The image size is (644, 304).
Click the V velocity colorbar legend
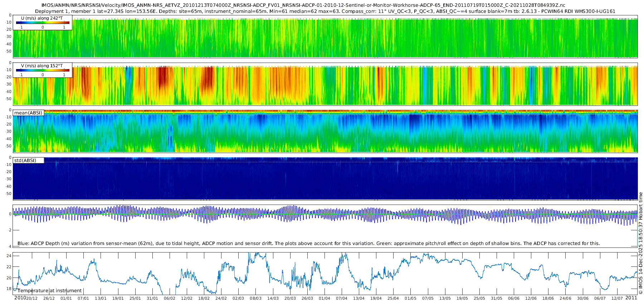(x=43, y=70)
